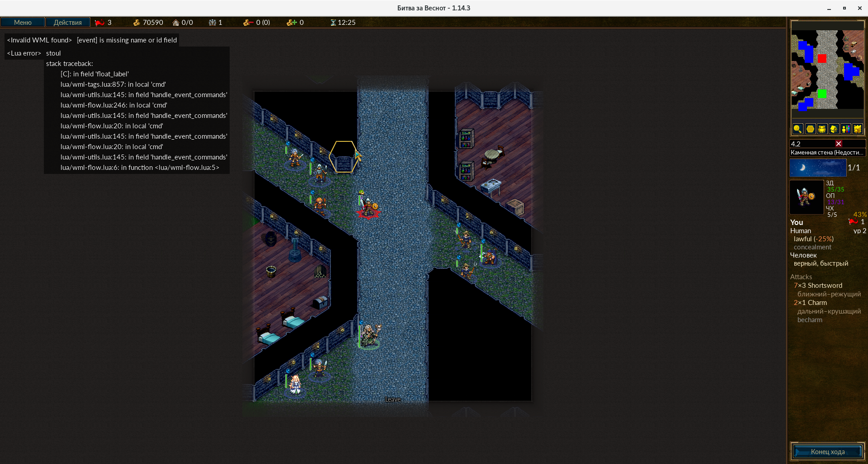Click the concealment ability text

[812, 247]
